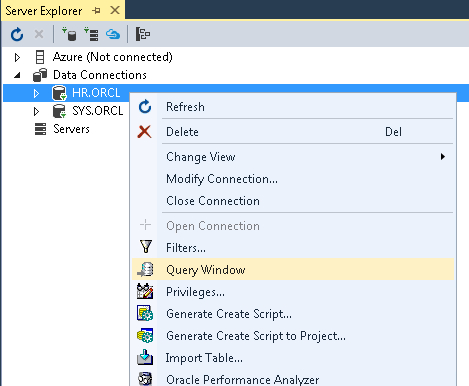Click the Azure cloud connect toolbar icon

[x=113, y=34]
